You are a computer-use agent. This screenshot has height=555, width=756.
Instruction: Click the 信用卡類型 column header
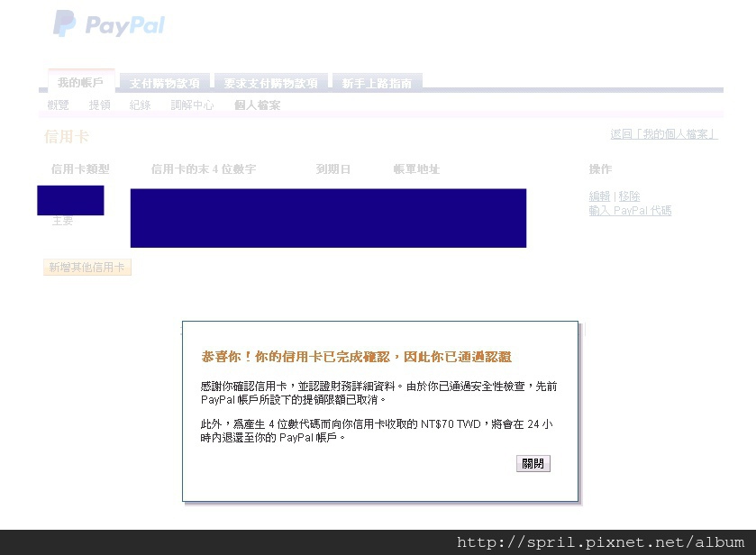click(x=80, y=169)
